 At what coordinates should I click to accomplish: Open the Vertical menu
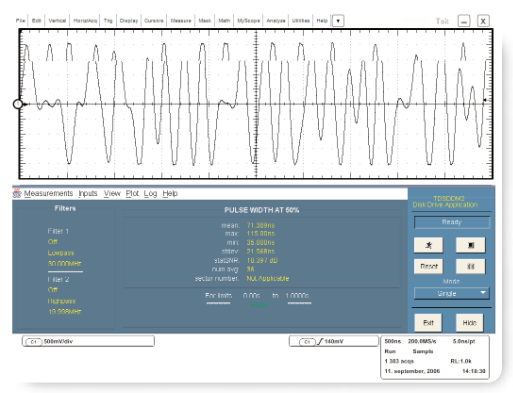(57, 21)
